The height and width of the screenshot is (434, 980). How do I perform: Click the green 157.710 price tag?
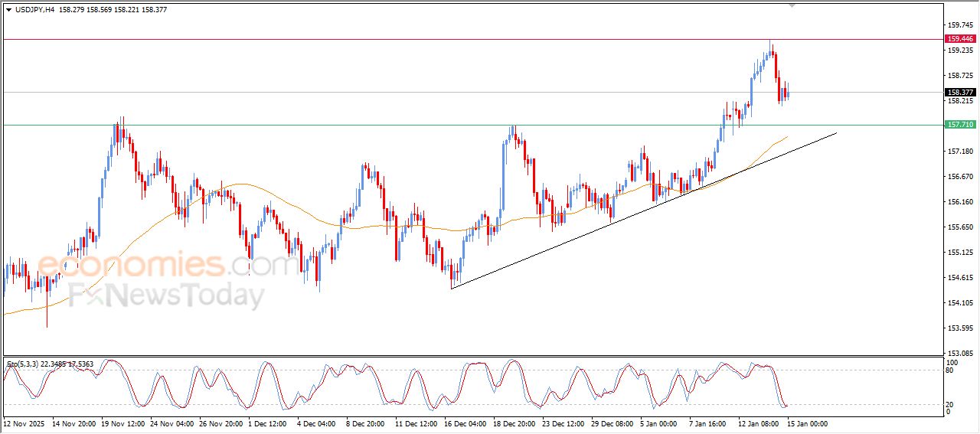pos(960,125)
